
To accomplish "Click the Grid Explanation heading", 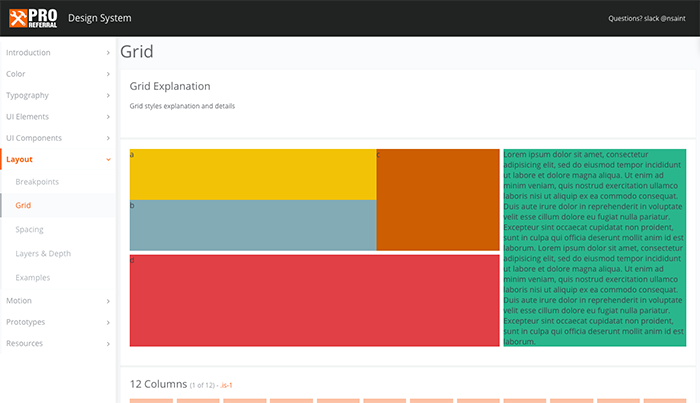I will click(170, 86).
